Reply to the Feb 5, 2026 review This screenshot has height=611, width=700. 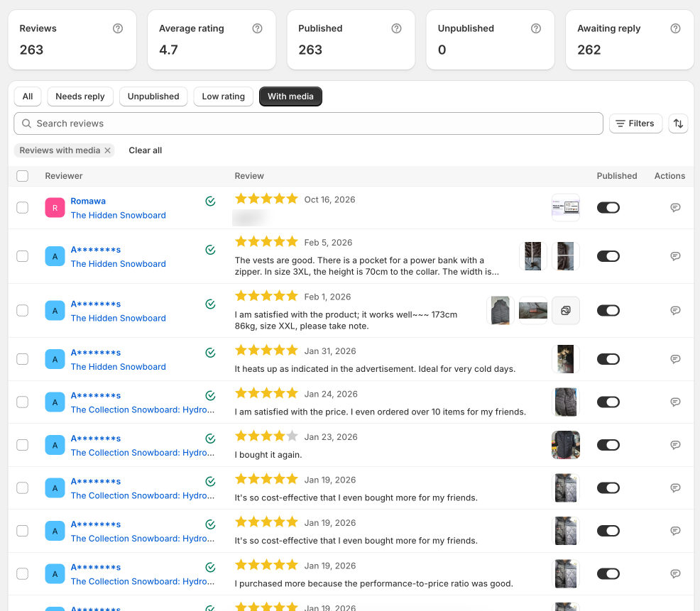[675, 256]
